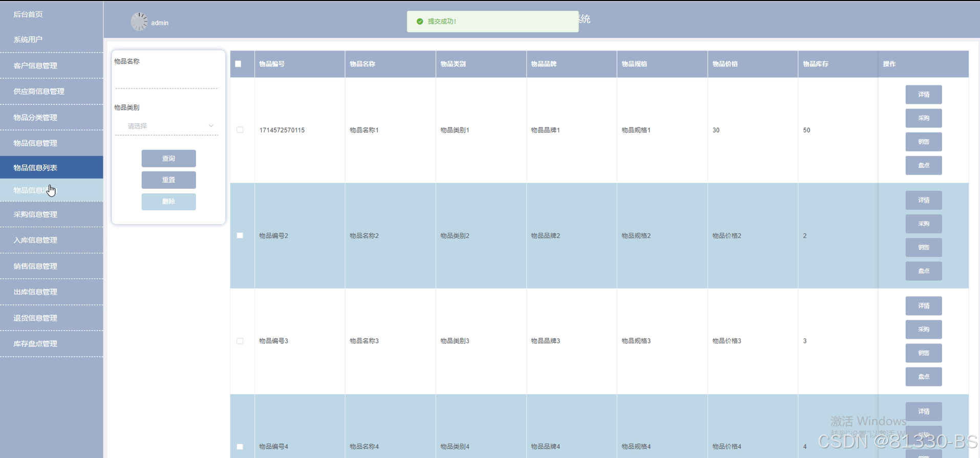
Task: Click 销售 in 物品编号2 row
Action: [x=923, y=247]
